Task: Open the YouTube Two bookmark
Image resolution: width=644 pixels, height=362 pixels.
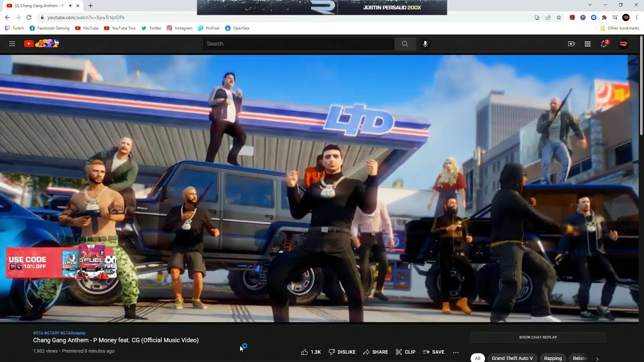Action: click(120, 28)
